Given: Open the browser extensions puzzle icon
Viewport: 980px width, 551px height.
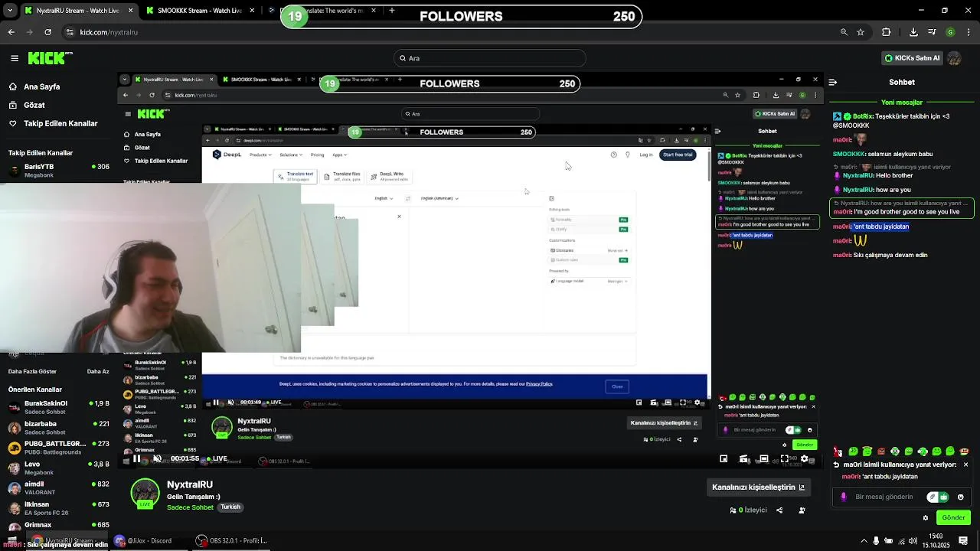Looking at the screenshot, I should point(887,32).
